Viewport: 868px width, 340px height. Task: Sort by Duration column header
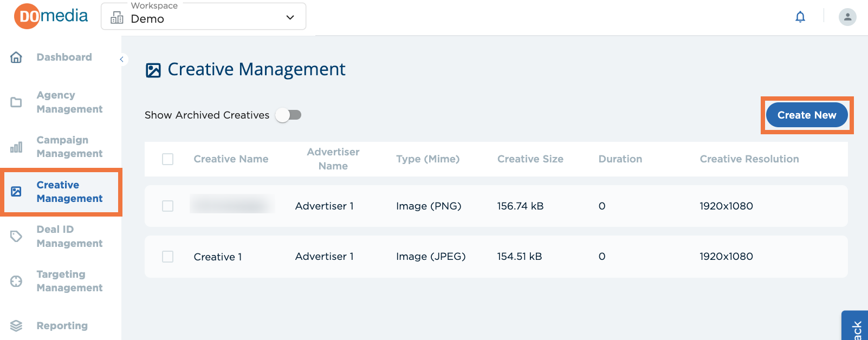click(620, 159)
